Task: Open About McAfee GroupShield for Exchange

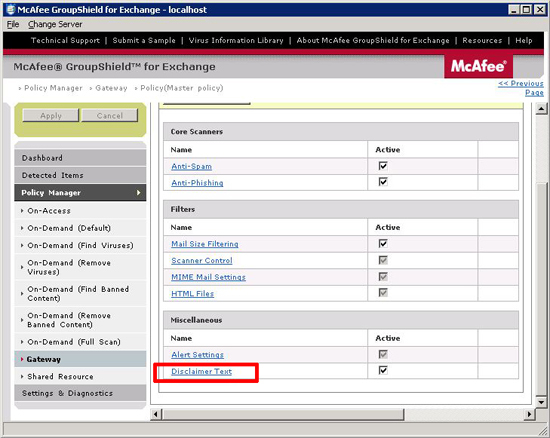Action: pyautogui.click(x=373, y=40)
